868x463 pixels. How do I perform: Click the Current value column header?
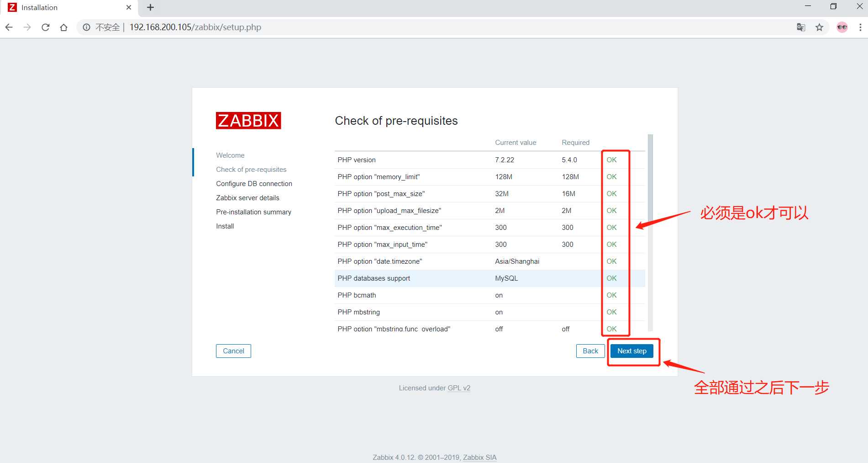[x=516, y=143]
